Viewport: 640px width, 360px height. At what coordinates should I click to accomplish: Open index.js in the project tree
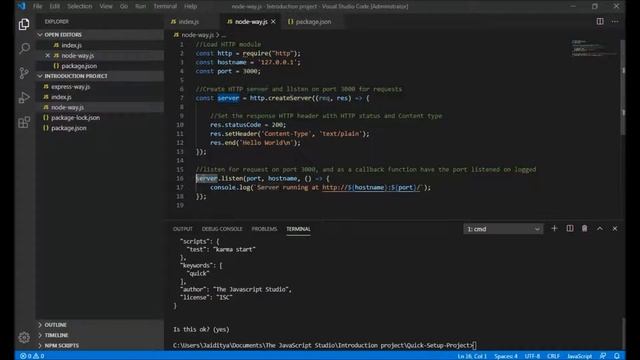(x=100, y=97)
